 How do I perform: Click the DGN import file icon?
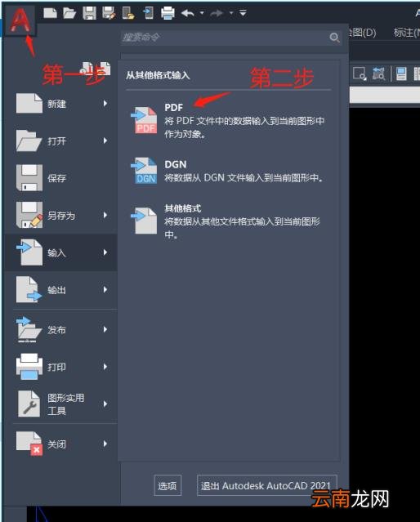tap(144, 171)
